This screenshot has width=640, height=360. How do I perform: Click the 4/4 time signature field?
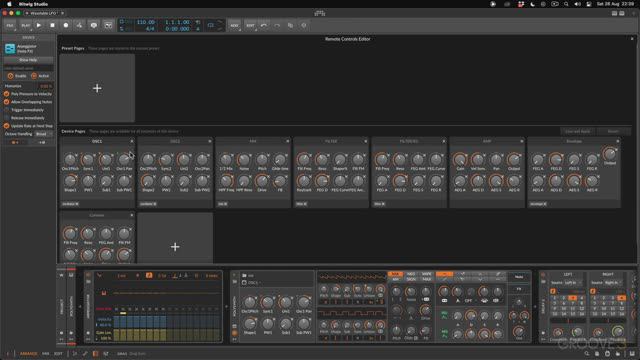click(x=150, y=29)
